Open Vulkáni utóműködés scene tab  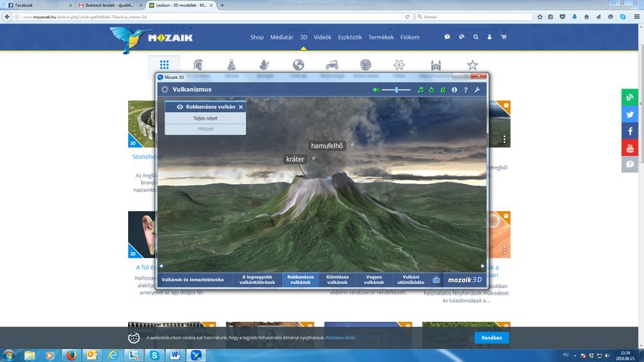tap(411, 279)
